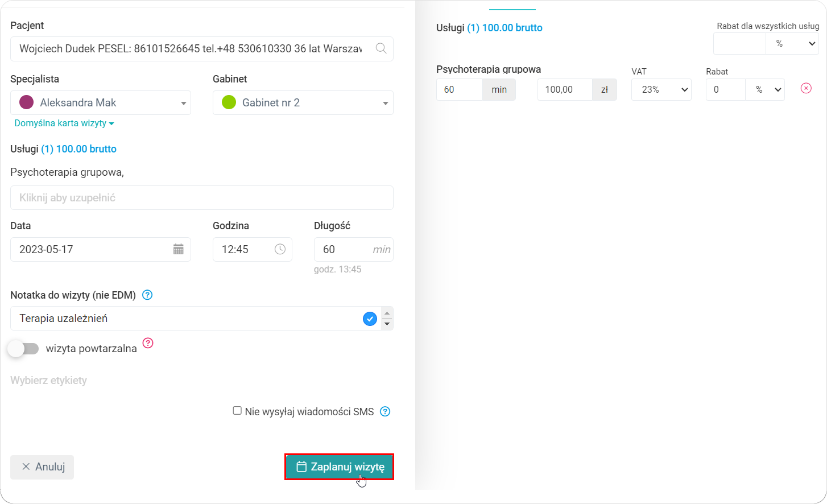827x504 pixels.
Task: Open help icon for SMS option
Action: pos(385,411)
